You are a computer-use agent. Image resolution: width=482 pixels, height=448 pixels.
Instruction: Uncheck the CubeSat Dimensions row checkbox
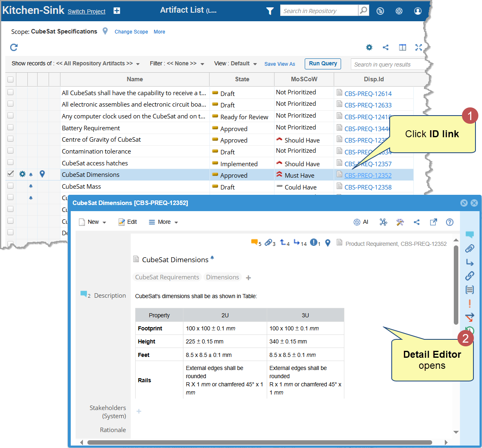11,174
